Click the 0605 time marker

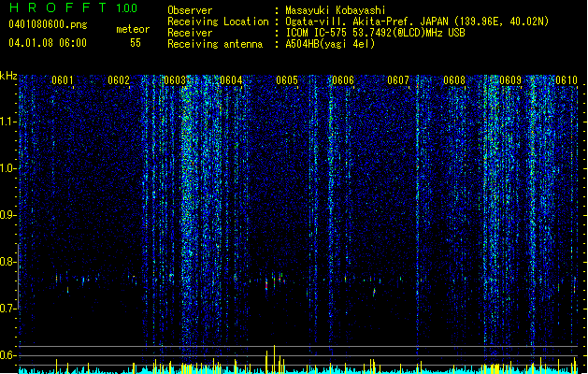[287, 79]
